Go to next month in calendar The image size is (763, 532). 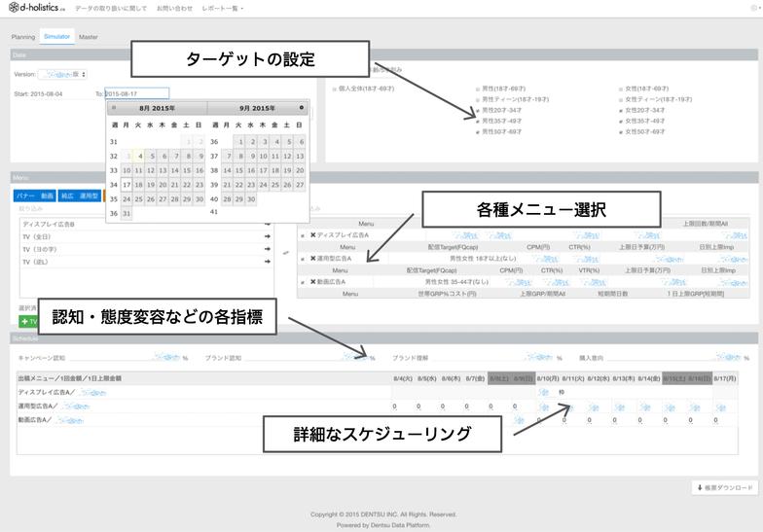[302, 108]
